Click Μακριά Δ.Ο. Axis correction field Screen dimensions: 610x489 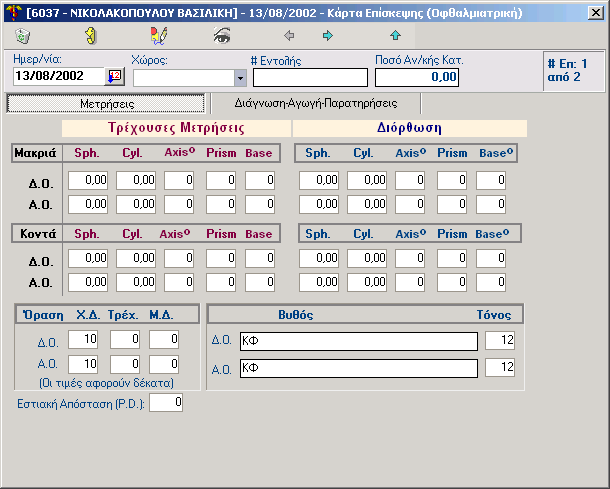(x=410, y=181)
